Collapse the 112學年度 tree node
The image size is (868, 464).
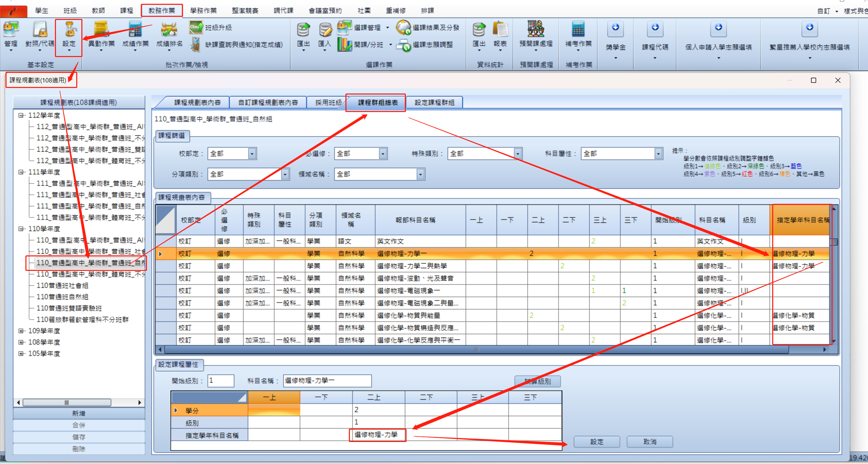tap(21, 115)
